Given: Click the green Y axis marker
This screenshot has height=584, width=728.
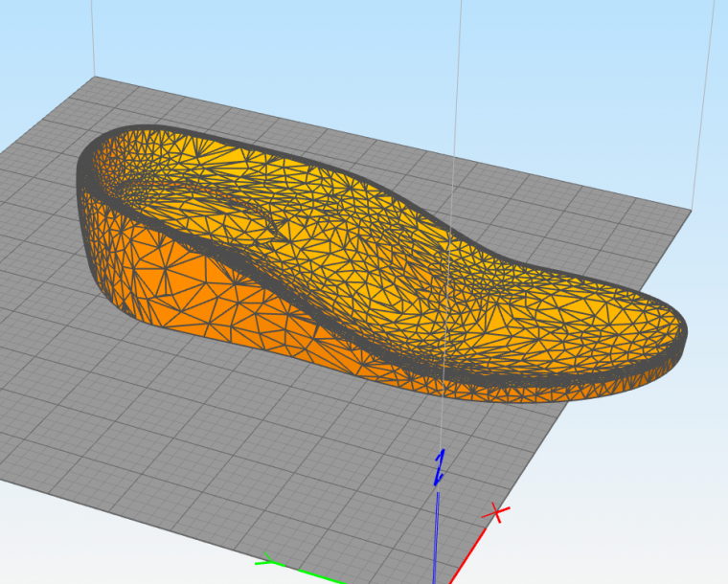Looking at the screenshot, I should [x=267, y=562].
